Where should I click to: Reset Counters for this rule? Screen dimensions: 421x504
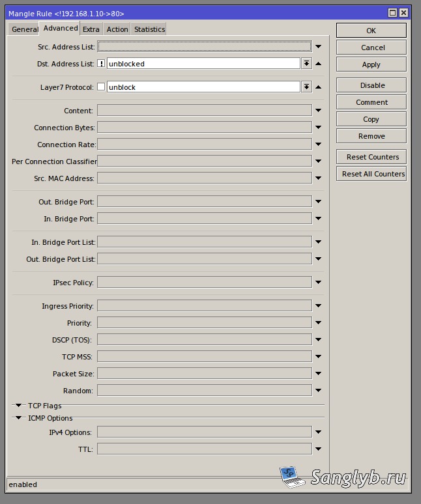371,157
